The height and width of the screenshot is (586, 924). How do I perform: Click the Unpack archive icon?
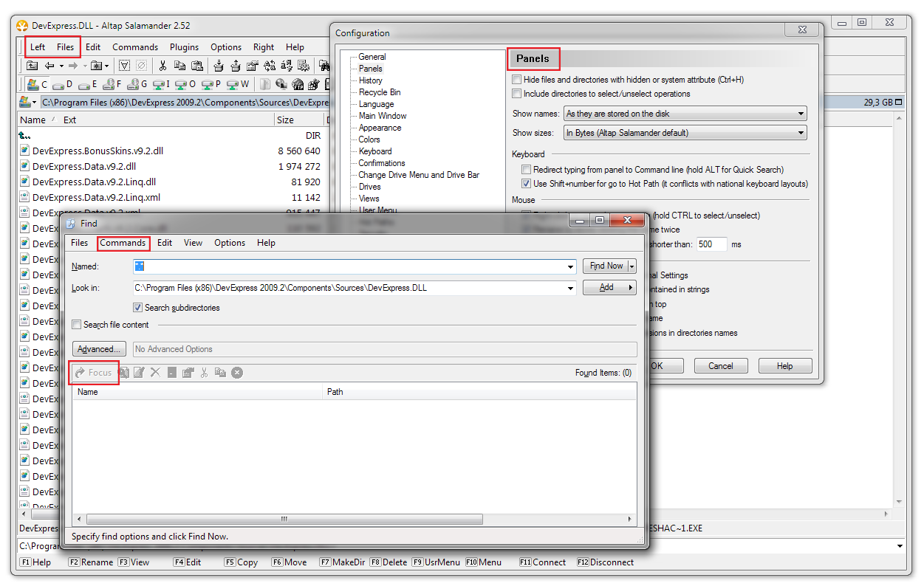(236, 66)
